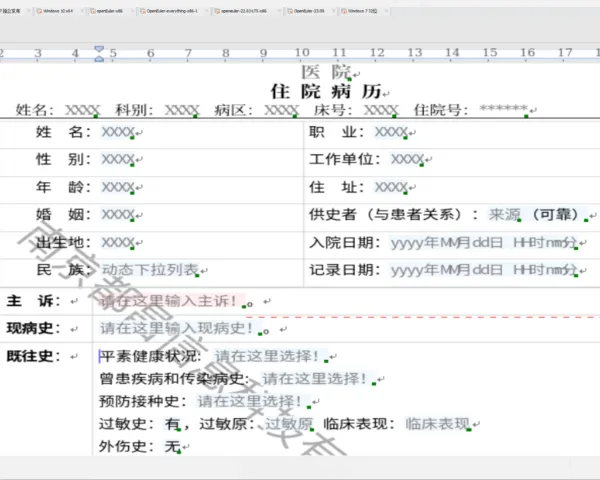Open the 预防接种史 selection field
The height and width of the screenshot is (480, 600).
coord(254,401)
